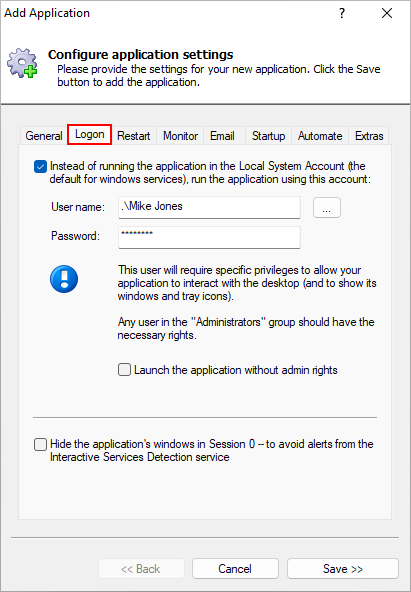Viewport: 411px width, 592px height.
Task: Browse for user account with ellipsis button
Action: [327, 207]
